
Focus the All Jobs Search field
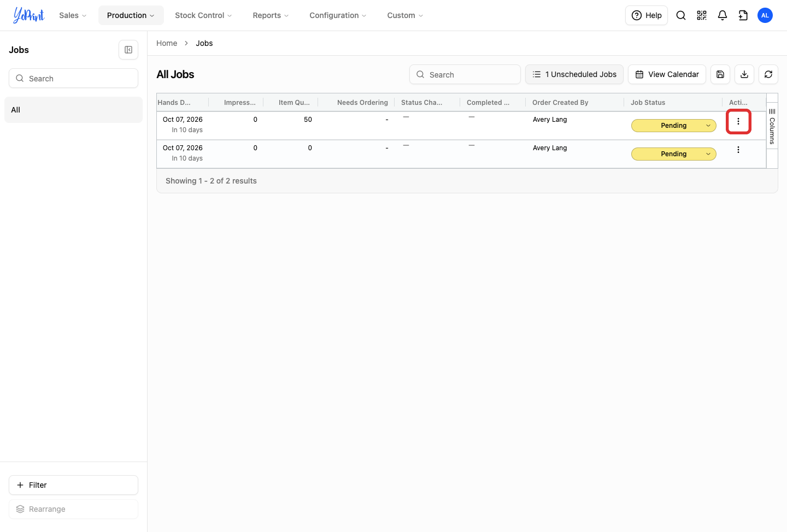point(465,74)
